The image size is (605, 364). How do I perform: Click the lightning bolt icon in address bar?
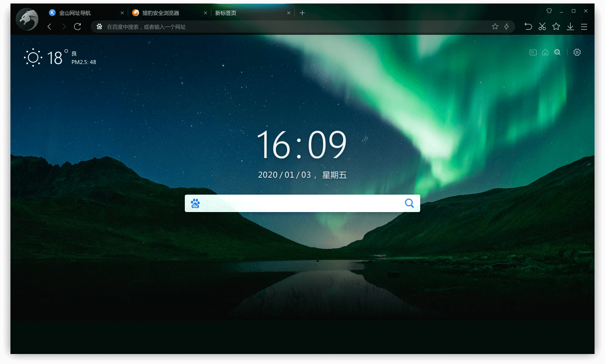coord(506,27)
